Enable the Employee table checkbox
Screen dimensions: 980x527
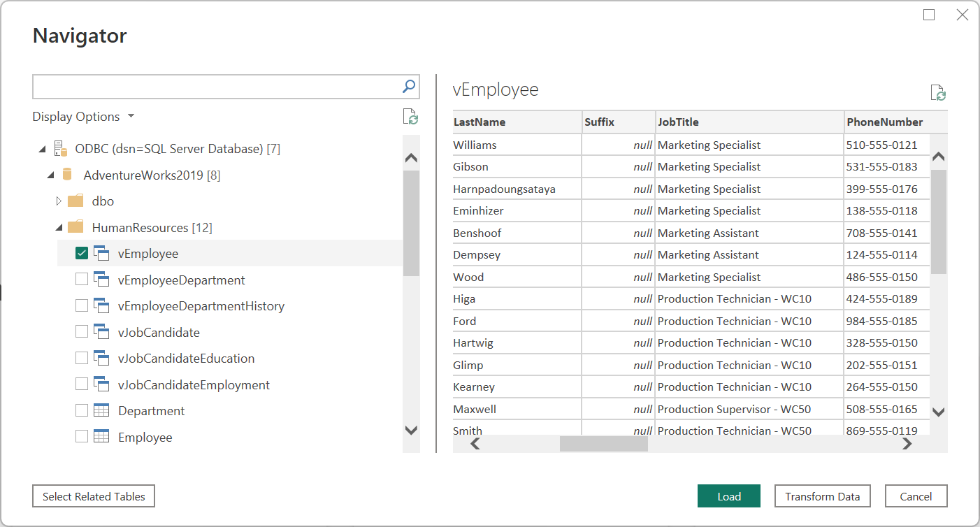click(82, 437)
